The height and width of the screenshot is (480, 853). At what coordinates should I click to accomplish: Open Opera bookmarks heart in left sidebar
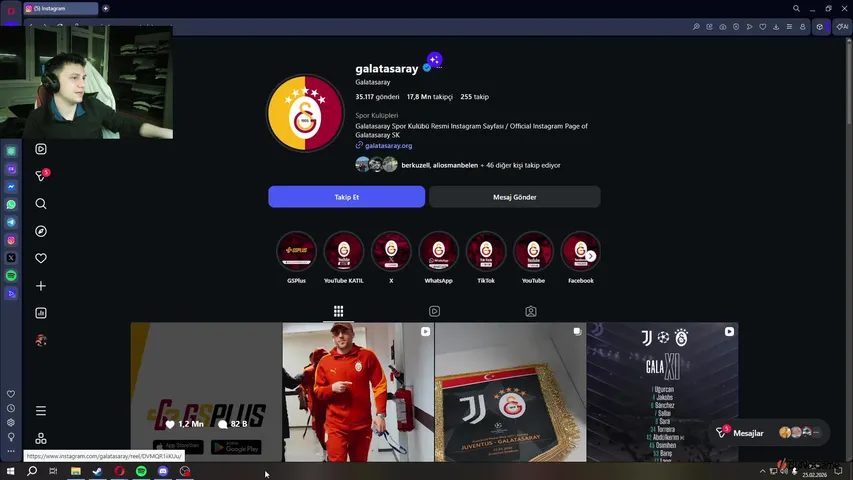pos(11,394)
